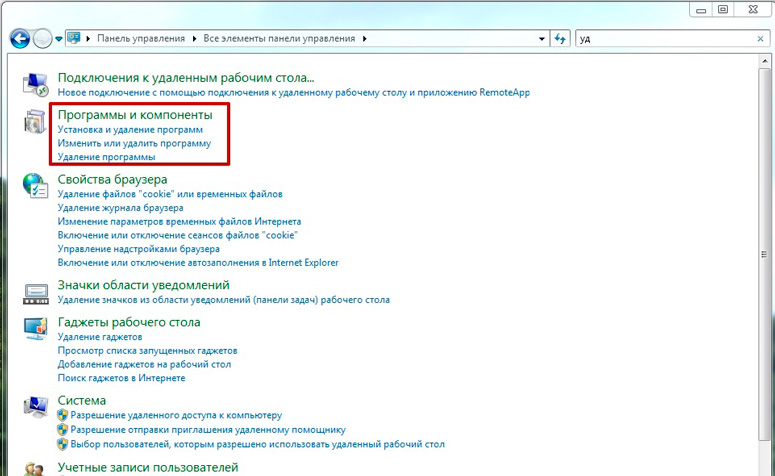
Task: Click shield icon beside Разрешение отправки приглашения
Action: (x=62, y=430)
